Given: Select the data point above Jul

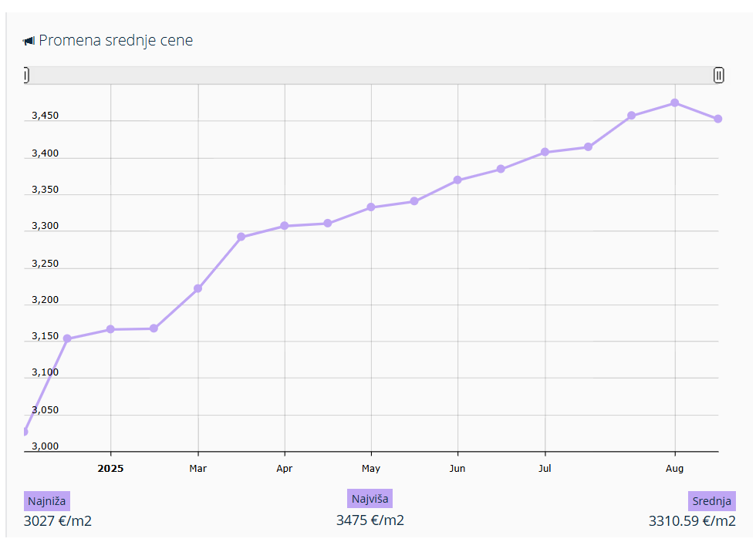Looking at the screenshot, I should [x=545, y=152].
